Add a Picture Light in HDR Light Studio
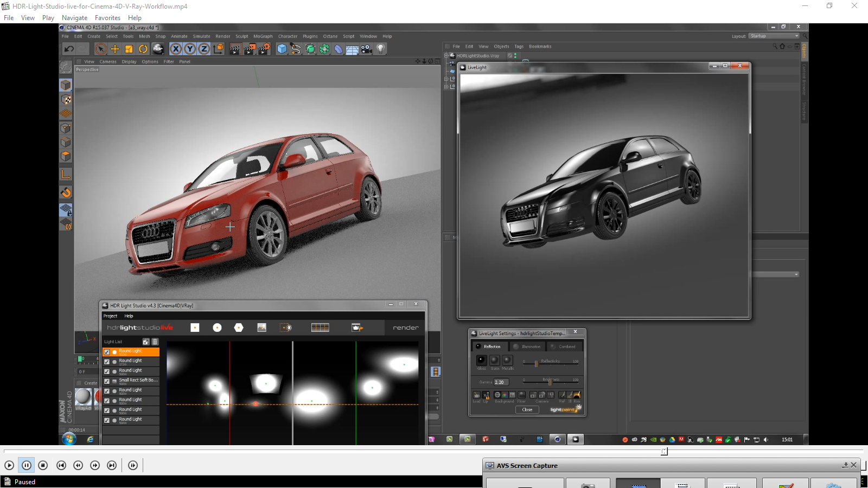 pyautogui.click(x=261, y=328)
